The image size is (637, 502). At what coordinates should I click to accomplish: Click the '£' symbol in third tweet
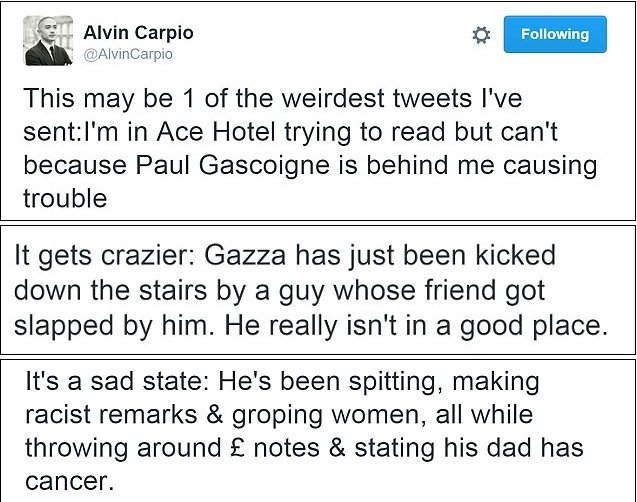coord(237,448)
